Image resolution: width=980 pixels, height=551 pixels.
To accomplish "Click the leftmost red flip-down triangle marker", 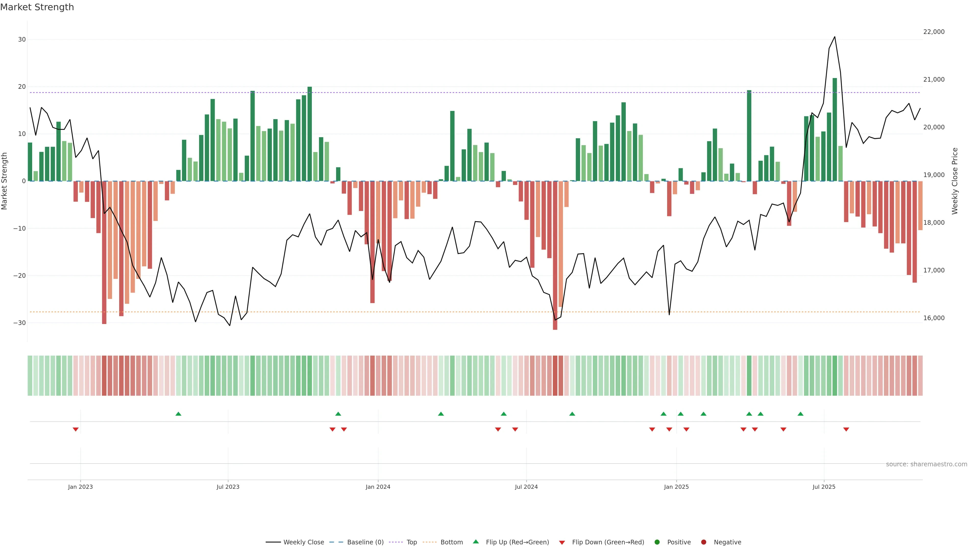I will (x=76, y=429).
